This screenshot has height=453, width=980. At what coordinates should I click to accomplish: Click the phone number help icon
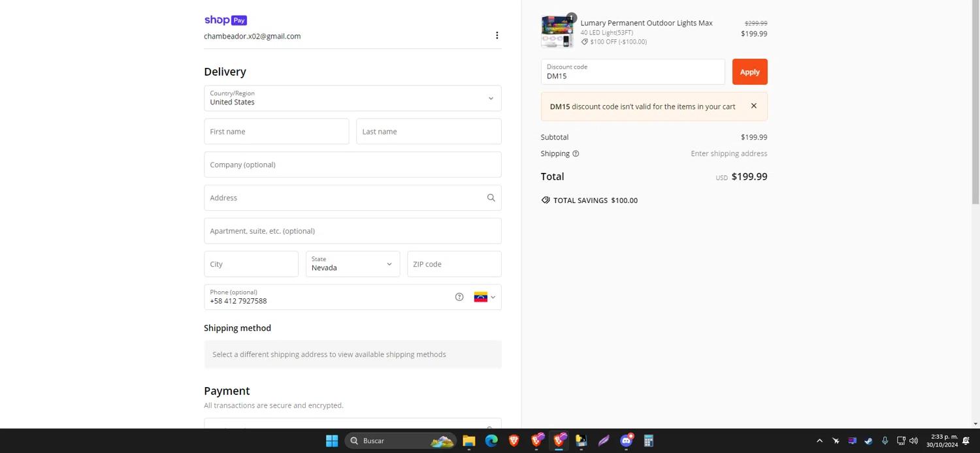point(459,297)
